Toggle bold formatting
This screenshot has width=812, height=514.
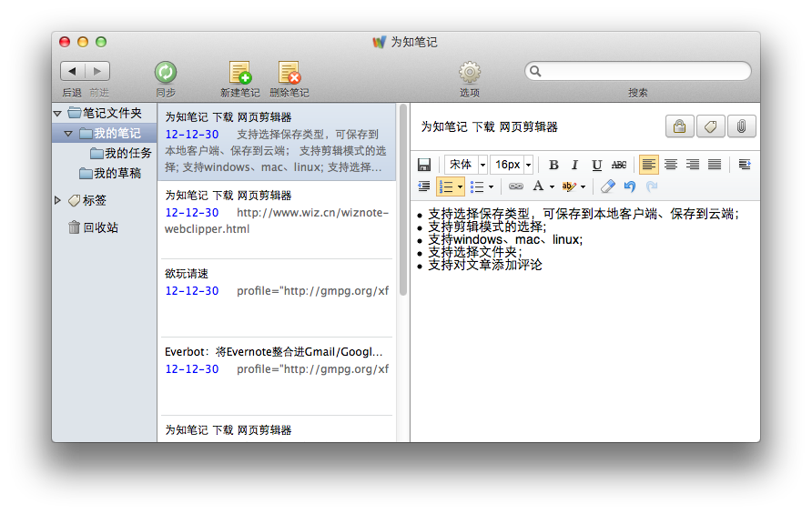point(553,165)
